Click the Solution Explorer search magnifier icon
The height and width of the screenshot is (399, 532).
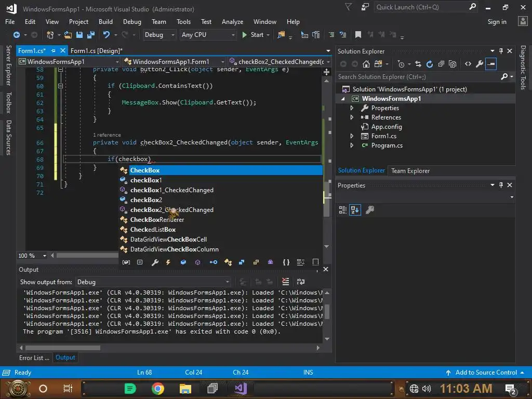(504, 77)
